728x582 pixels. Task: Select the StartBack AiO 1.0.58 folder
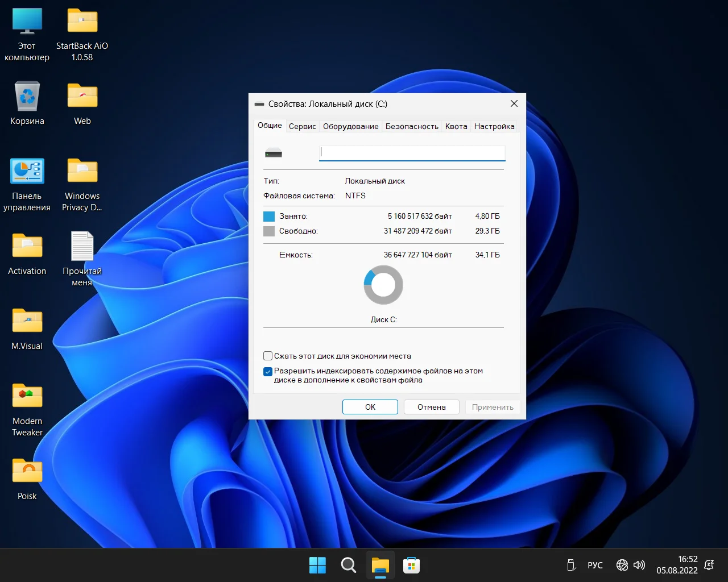(82, 35)
